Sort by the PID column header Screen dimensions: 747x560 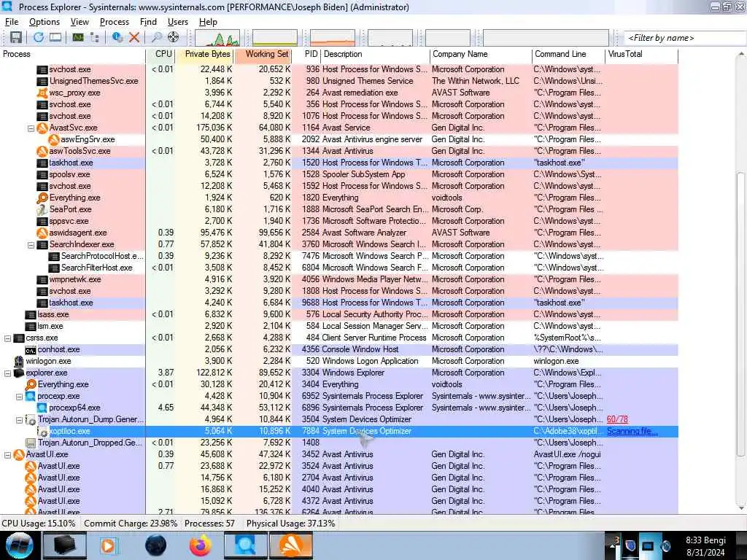[307, 54]
